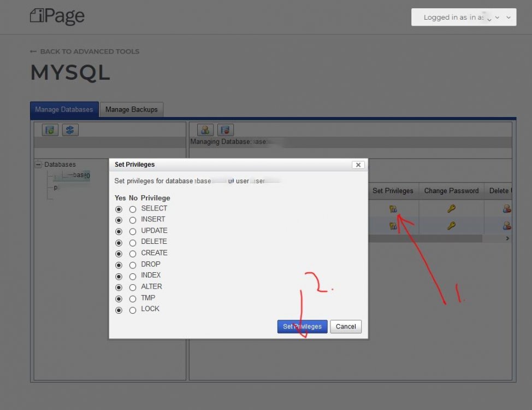This screenshot has width=532, height=410.
Task: Click first row Delete user icon
Action: point(507,209)
